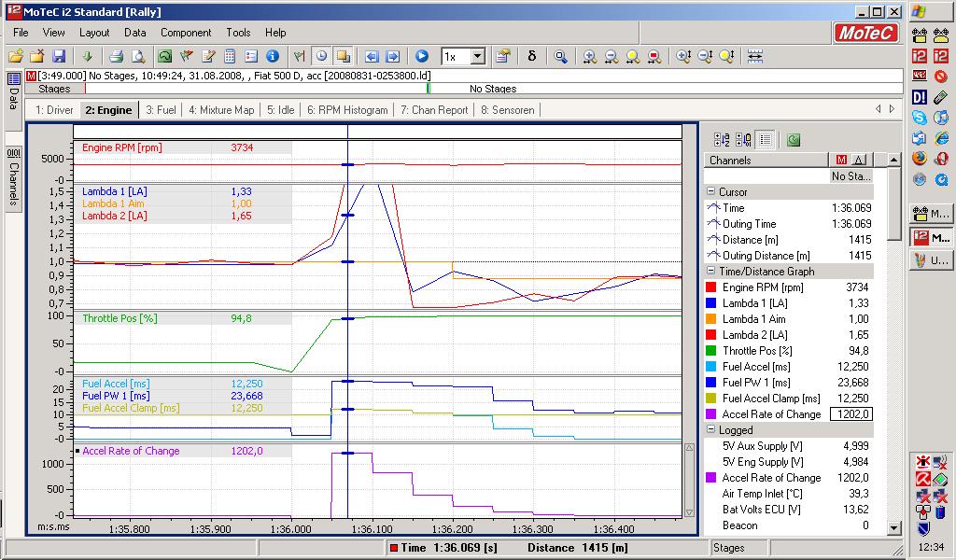Click the green graph scope icon
Screen dimensions: 956x560
tap(164, 57)
